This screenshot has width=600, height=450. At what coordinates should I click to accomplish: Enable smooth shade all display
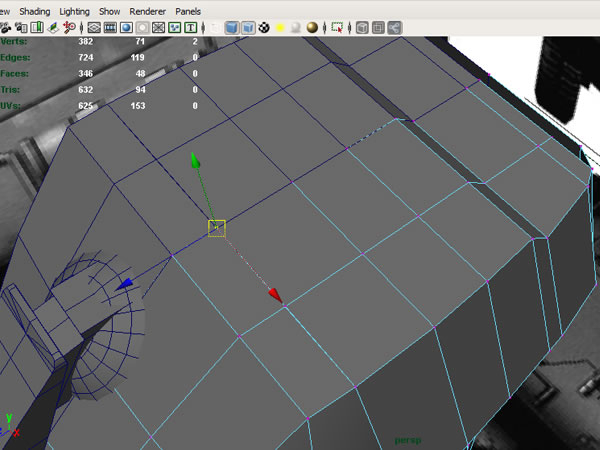(231, 28)
